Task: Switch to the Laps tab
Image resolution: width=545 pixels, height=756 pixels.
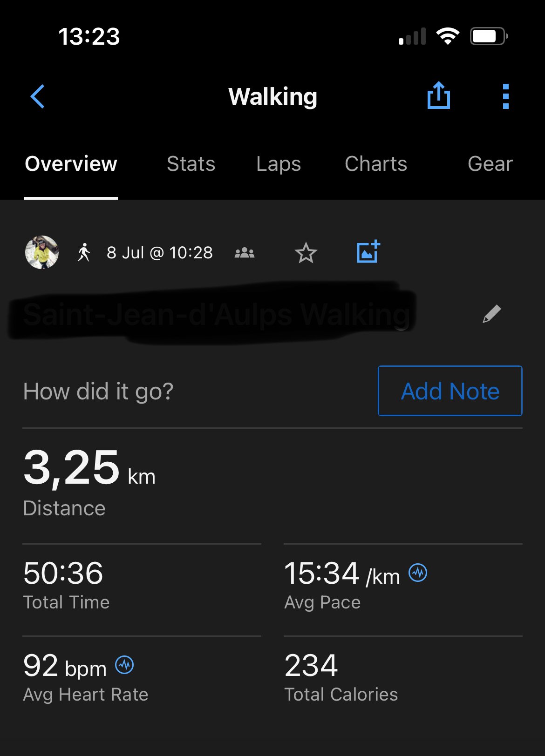Action: pyautogui.click(x=279, y=164)
